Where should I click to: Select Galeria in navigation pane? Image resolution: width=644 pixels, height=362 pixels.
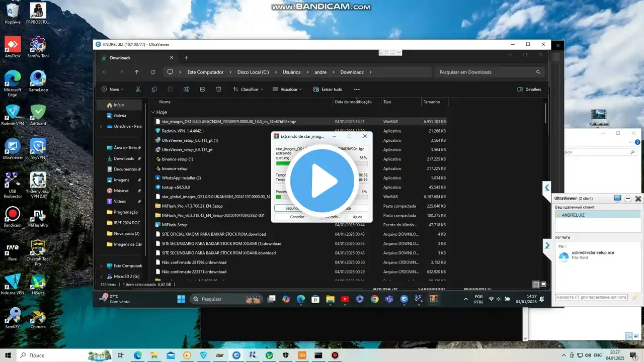pyautogui.click(x=120, y=115)
